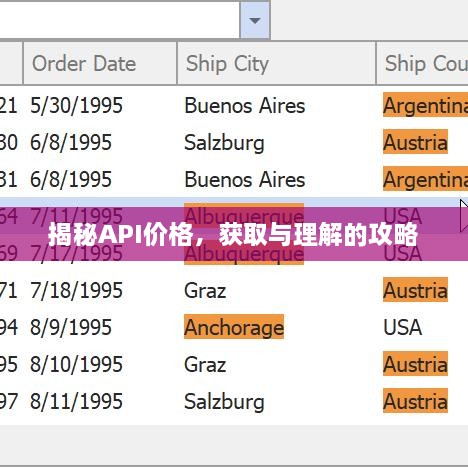Select the Salzburg cell dated 6/8/1995

click(224, 142)
